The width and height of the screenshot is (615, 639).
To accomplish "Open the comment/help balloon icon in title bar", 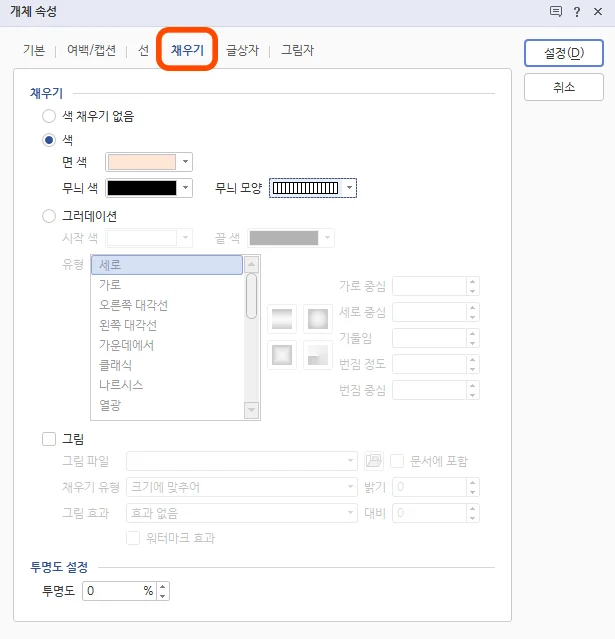I will coord(555,11).
